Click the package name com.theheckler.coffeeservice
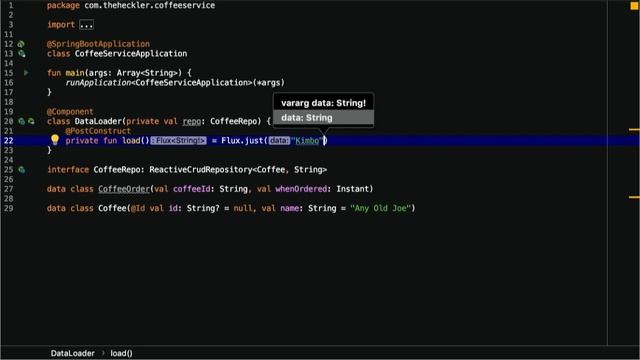640x360 pixels. (150, 6)
